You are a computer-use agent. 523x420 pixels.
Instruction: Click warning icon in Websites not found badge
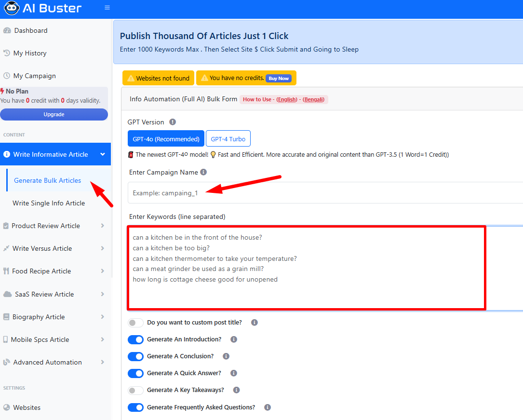click(x=131, y=78)
